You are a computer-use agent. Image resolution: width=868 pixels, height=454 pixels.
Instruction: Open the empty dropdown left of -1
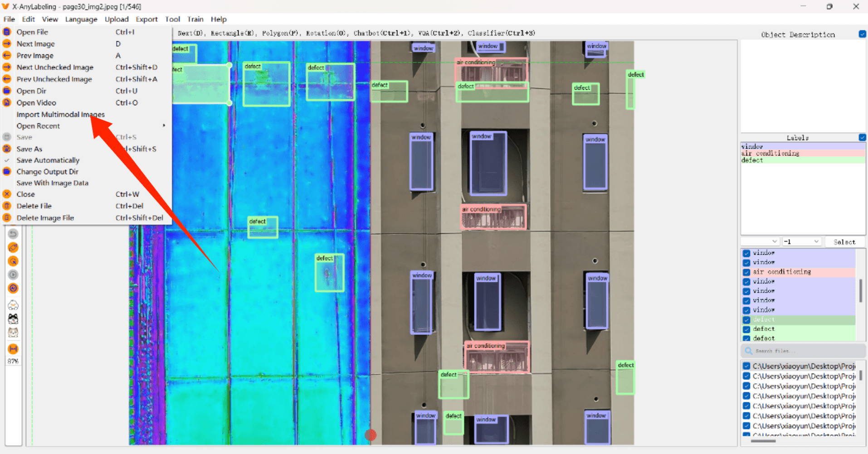[760, 242]
